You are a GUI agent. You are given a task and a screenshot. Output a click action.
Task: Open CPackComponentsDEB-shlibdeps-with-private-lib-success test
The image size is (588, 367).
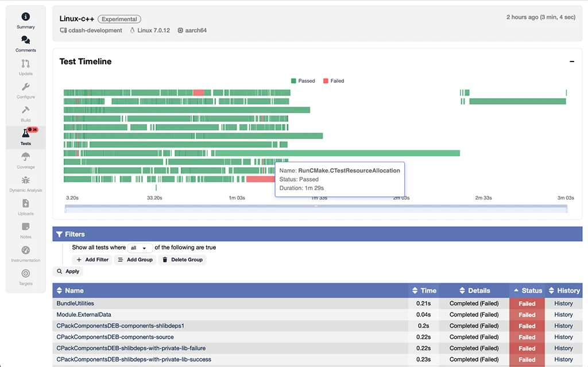(x=134, y=360)
